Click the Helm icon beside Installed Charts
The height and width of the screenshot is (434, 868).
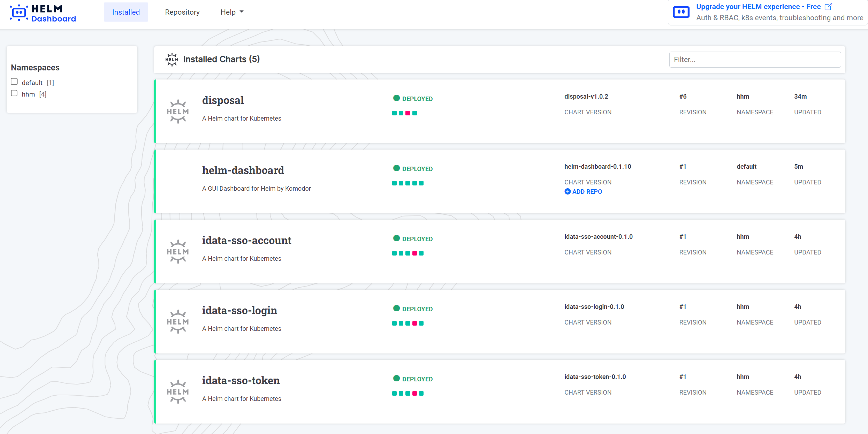click(172, 60)
